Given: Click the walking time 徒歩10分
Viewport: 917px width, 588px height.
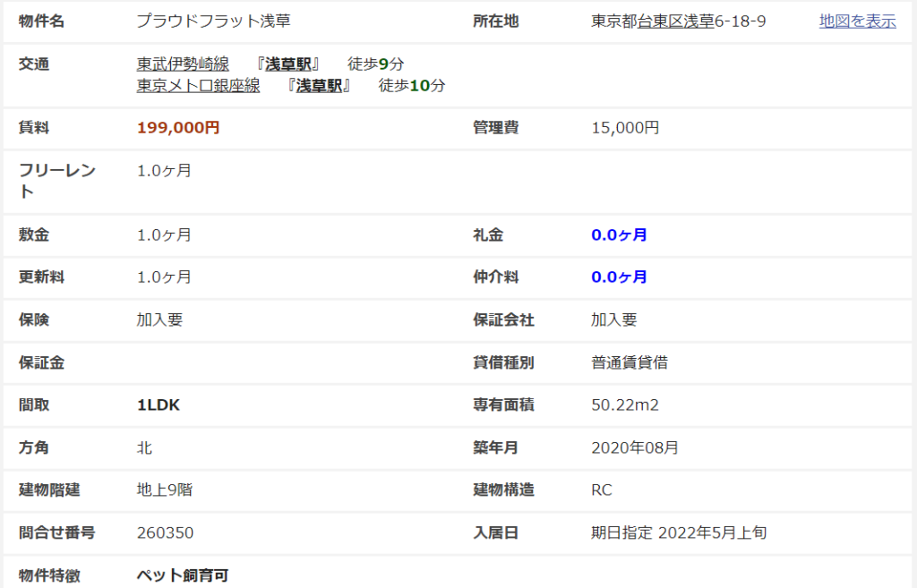Looking at the screenshot, I should (x=412, y=86).
